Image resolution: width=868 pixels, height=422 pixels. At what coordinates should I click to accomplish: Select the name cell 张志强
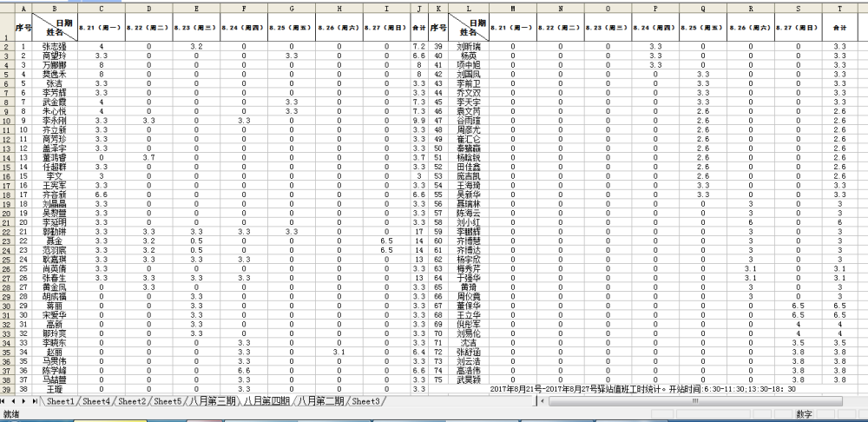[x=55, y=47]
